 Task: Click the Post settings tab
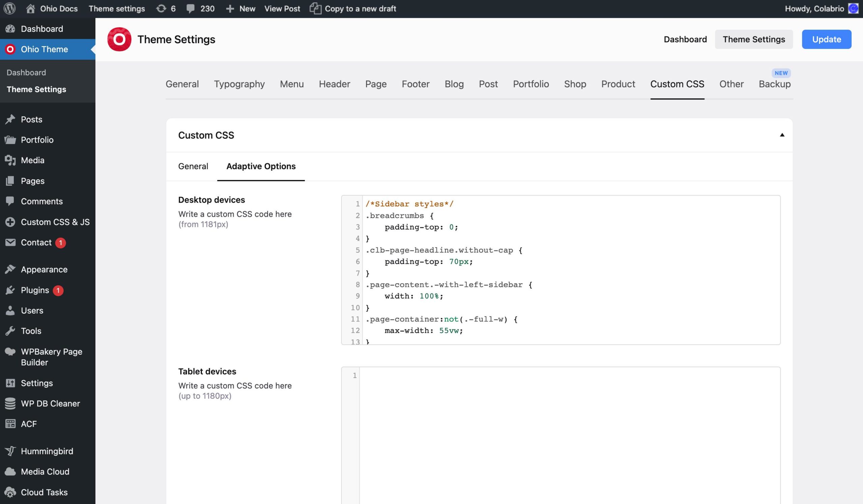click(488, 84)
